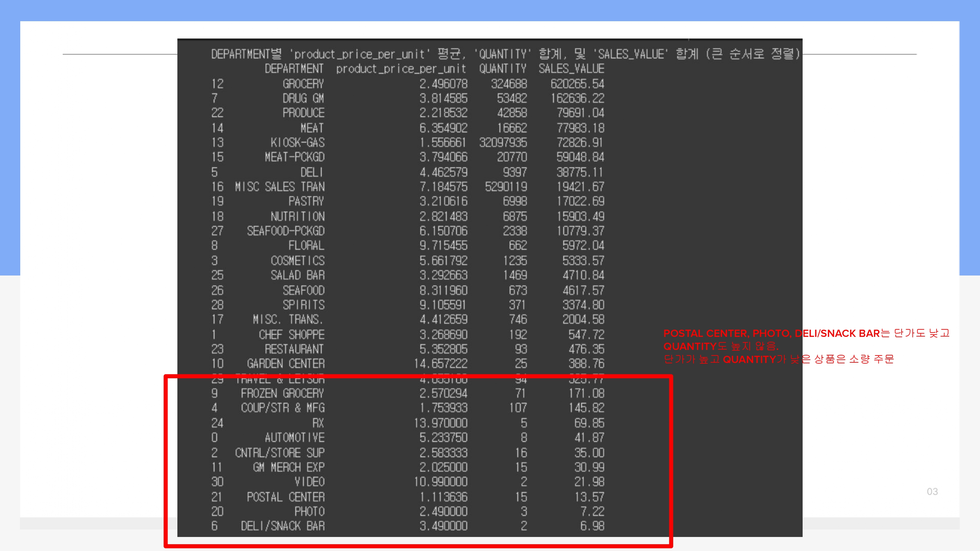Click the FROZEN GROCERY row label
The width and height of the screenshot is (980, 551).
tap(282, 393)
